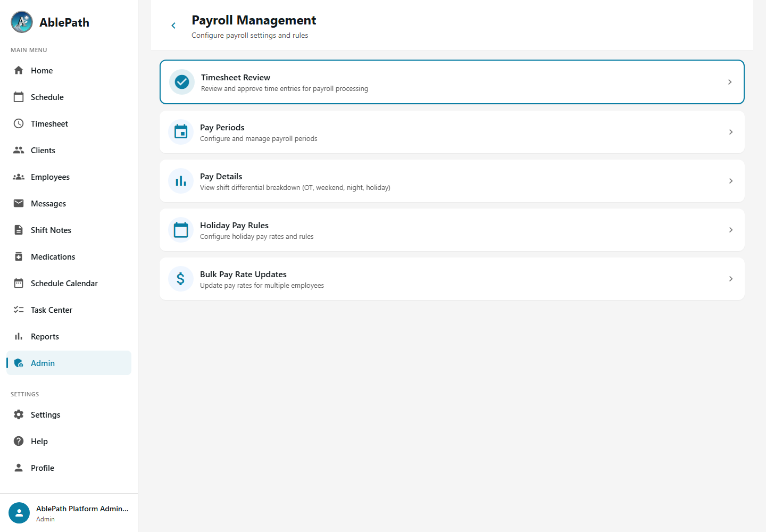Open the Home menu item

(x=69, y=70)
